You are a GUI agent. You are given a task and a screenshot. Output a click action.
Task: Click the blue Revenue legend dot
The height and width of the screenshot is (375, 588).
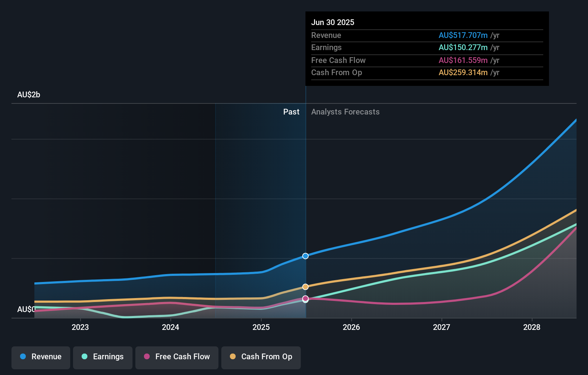pyautogui.click(x=23, y=357)
